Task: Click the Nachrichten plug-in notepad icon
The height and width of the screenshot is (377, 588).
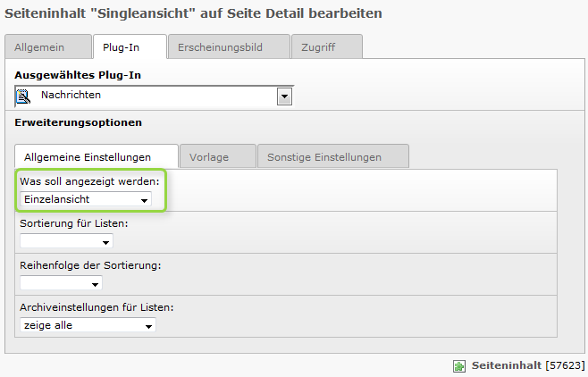Action: pos(23,96)
